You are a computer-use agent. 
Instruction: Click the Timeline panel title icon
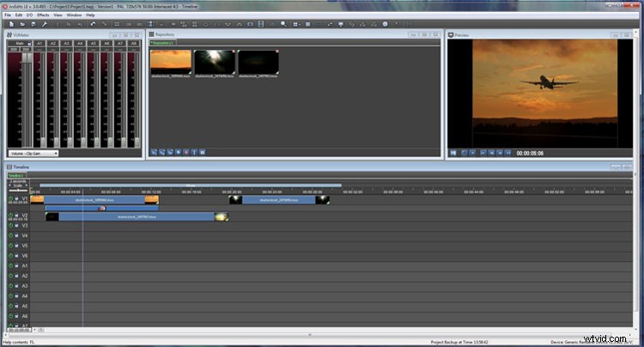tap(9, 167)
